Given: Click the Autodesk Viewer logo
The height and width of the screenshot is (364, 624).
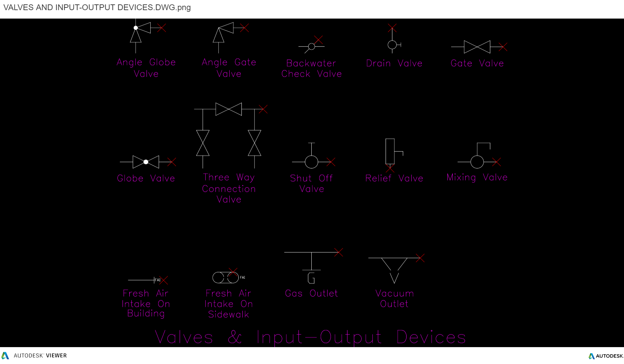Looking at the screenshot, I should click(34, 356).
